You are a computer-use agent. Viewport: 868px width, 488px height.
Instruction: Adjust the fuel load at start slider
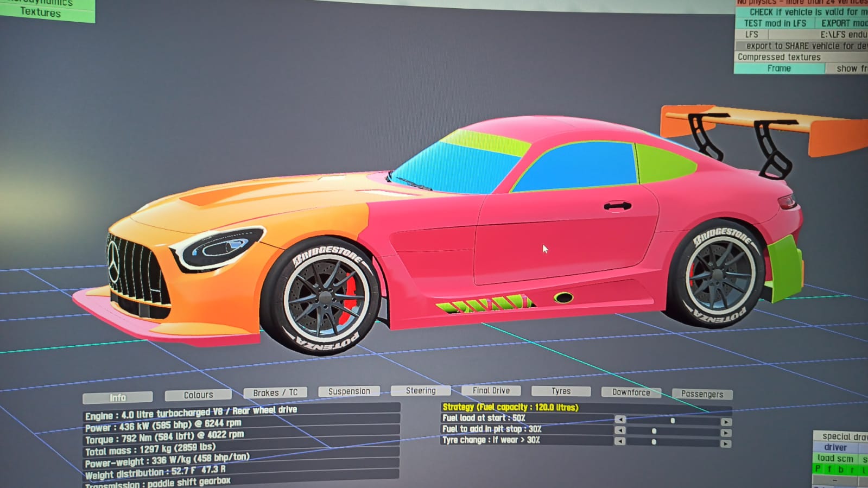(x=673, y=421)
